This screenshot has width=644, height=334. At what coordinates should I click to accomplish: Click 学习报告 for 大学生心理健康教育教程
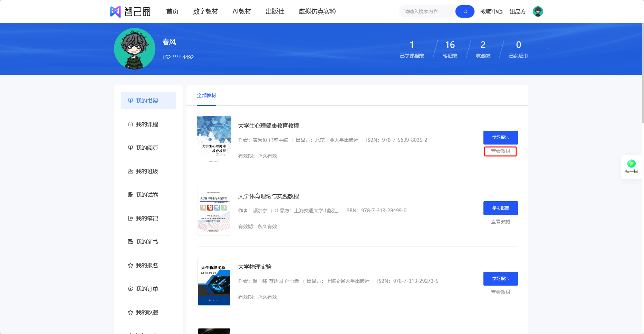501,138
